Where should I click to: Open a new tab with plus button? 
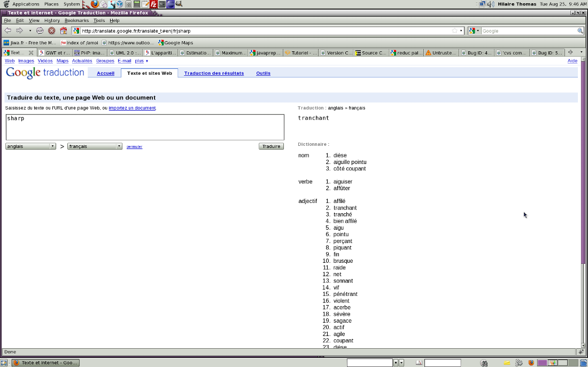coord(570,52)
